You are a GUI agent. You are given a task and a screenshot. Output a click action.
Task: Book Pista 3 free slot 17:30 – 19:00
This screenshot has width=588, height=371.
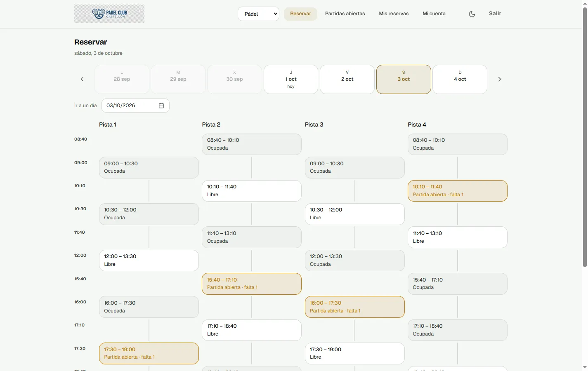click(x=355, y=353)
